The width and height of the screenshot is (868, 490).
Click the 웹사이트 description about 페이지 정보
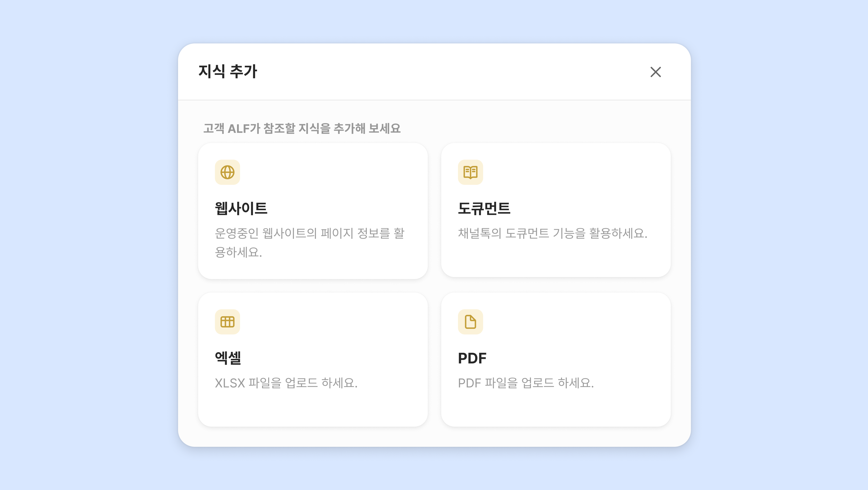pos(309,233)
